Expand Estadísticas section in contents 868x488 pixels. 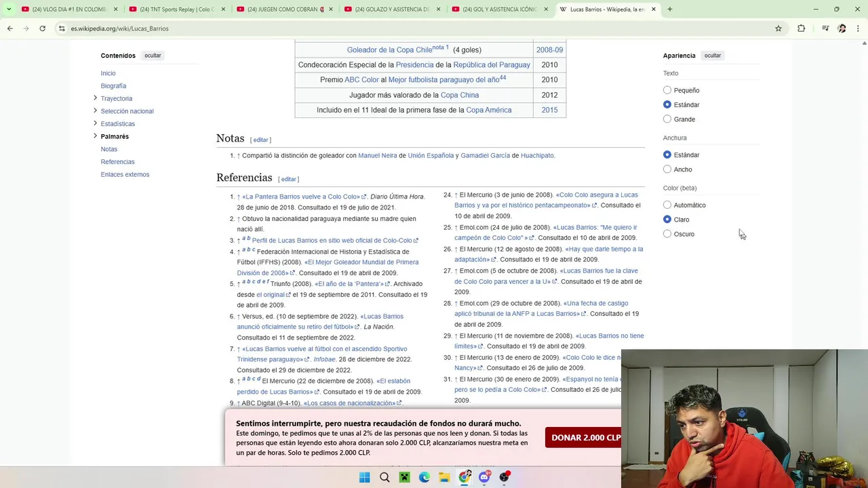click(95, 123)
